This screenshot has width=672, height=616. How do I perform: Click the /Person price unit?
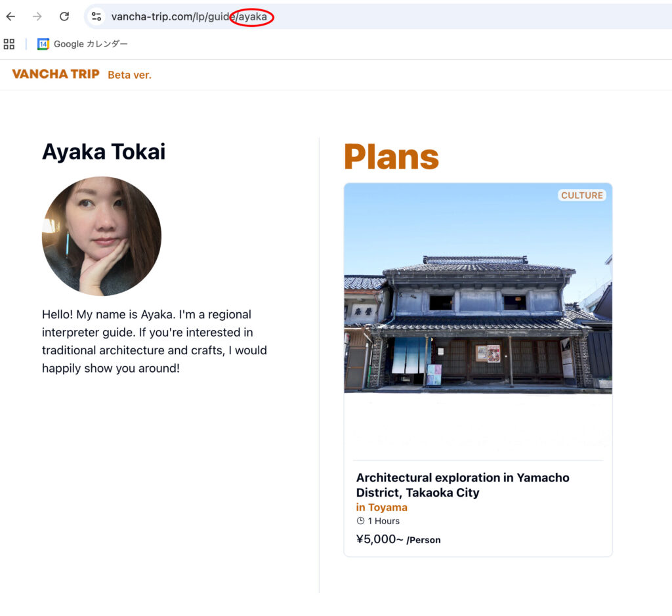click(423, 540)
